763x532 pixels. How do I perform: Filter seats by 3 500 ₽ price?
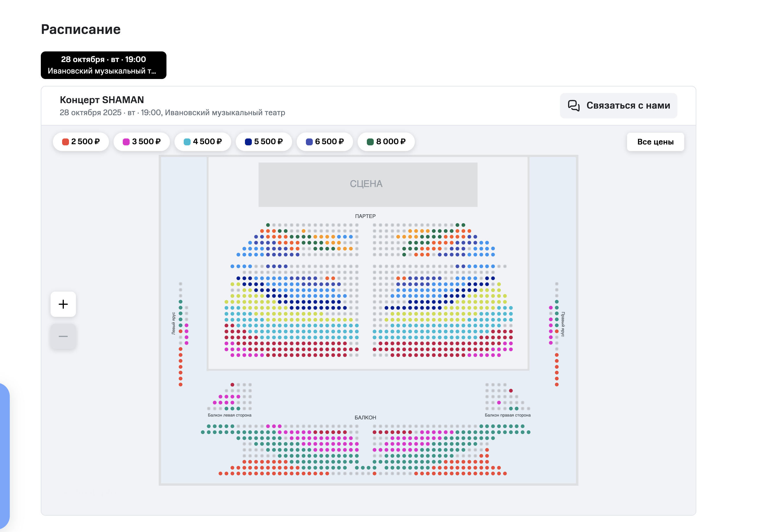pos(142,142)
